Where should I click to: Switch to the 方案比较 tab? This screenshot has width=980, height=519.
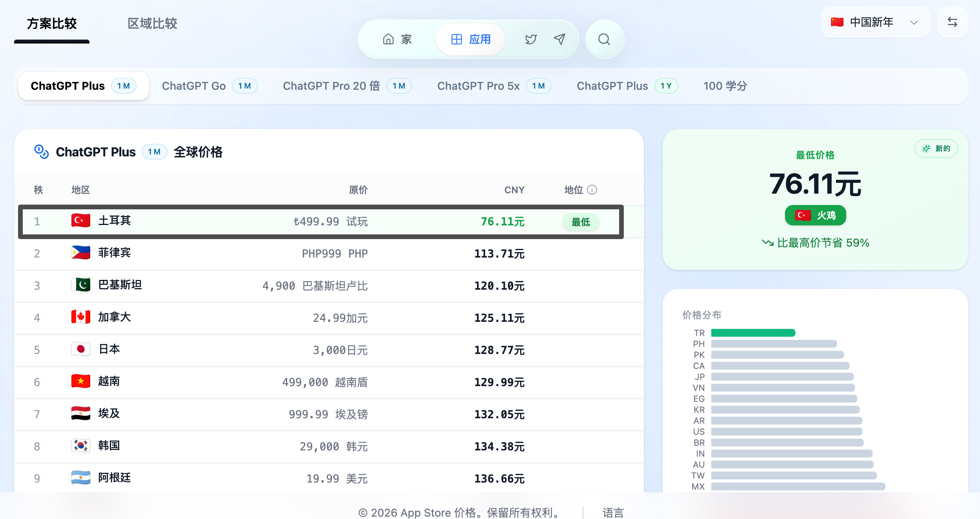[x=52, y=24]
